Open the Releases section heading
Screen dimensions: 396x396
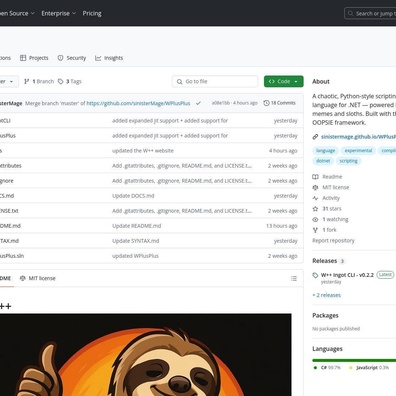[324, 261]
